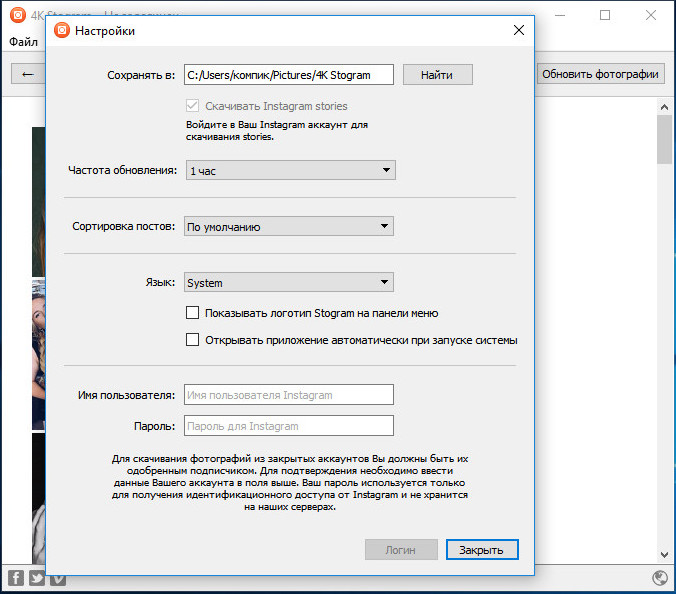The image size is (676, 594).
Task: Close the Настройки dialog with X
Action: pos(519,30)
